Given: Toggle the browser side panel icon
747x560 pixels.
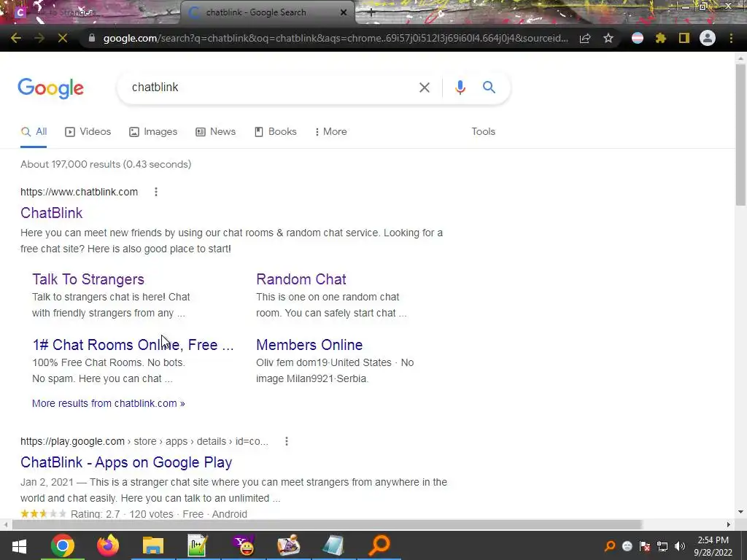Looking at the screenshot, I should (684, 38).
